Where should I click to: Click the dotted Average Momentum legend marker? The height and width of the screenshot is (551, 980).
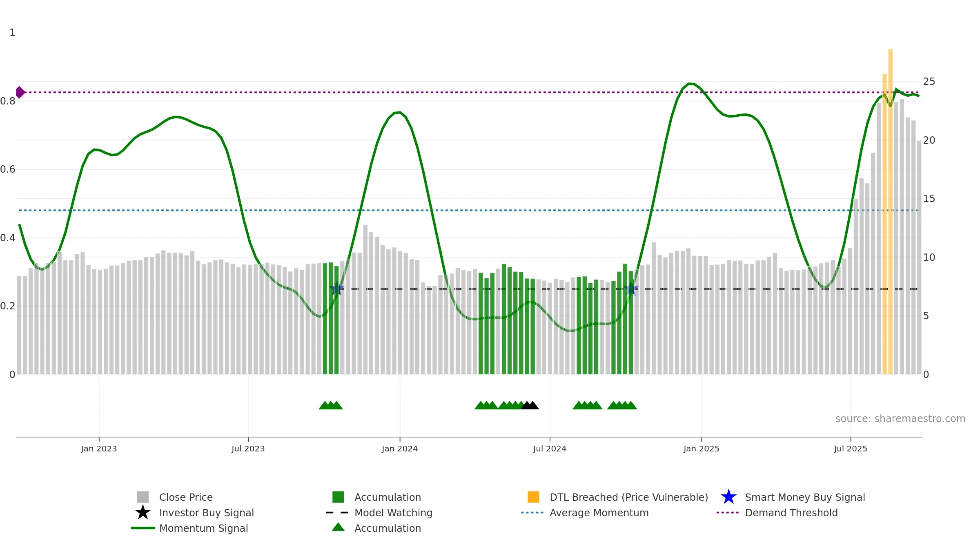coord(532,513)
